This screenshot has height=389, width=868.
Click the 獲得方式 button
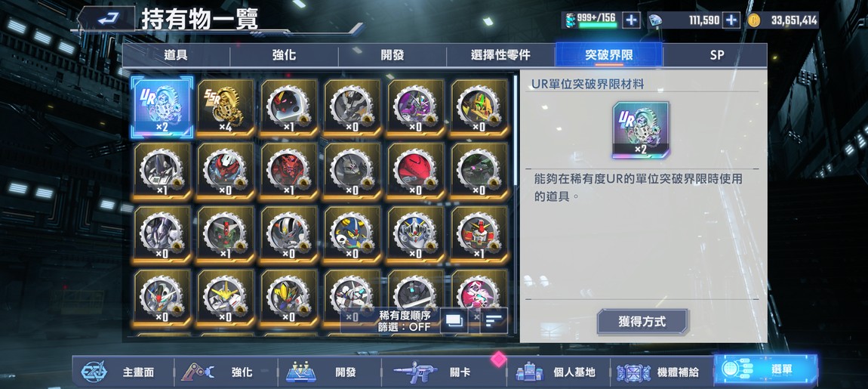[x=642, y=321]
